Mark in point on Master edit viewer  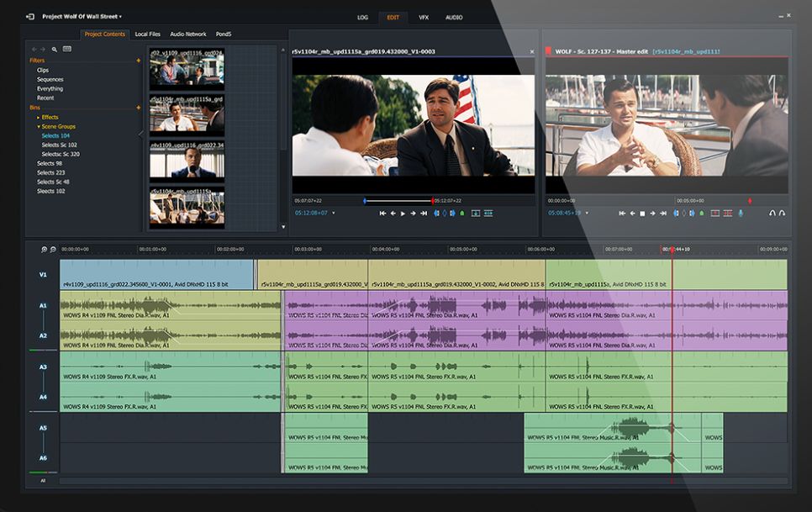pyautogui.click(x=676, y=214)
